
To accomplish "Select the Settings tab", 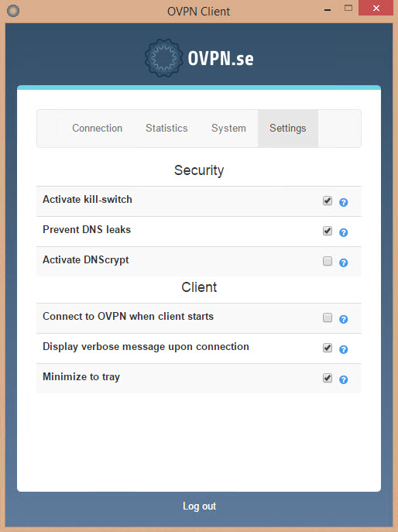I will pyautogui.click(x=288, y=129).
